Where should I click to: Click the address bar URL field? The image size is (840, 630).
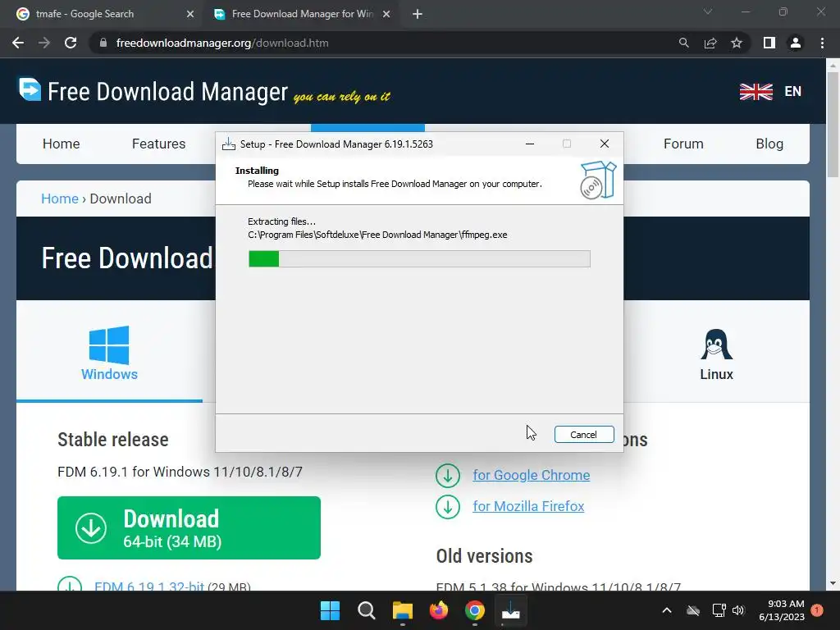tap(386, 43)
